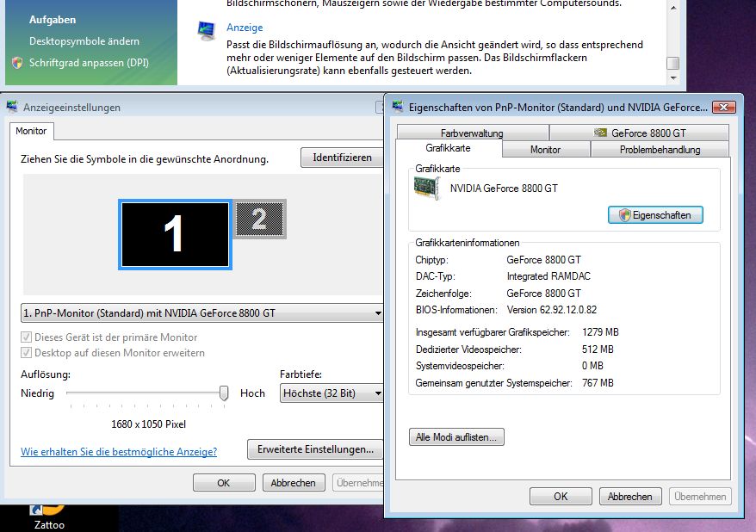Screen dimensions: 756x532
Task: Click the graphics card icon beside NVIDIA GeForce 8800 GT
Action: tap(427, 189)
